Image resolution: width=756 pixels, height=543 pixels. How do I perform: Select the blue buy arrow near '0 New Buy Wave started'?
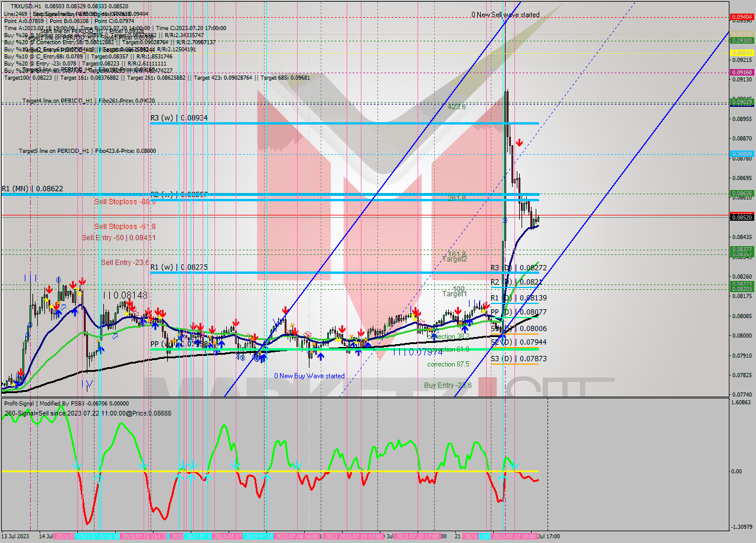[321, 355]
